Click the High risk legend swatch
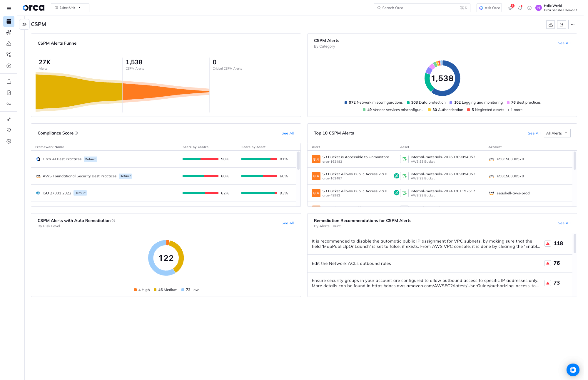The width and height of the screenshot is (588, 380). point(135,290)
